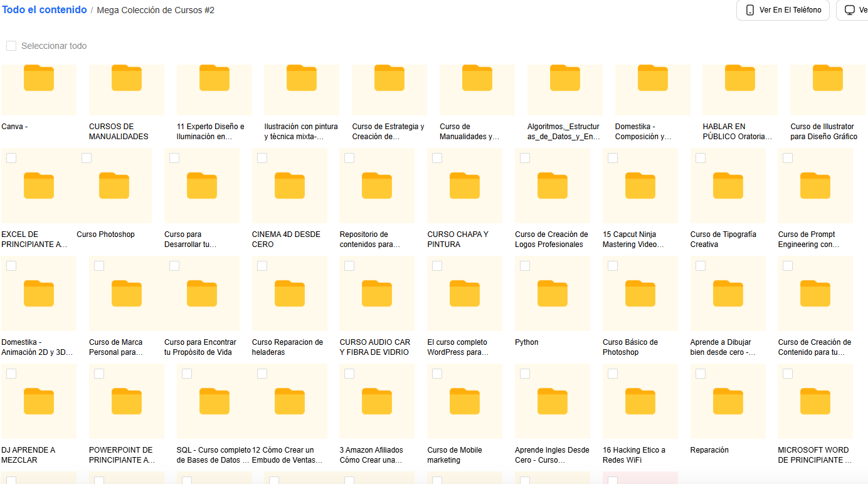The height and width of the screenshot is (484, 868).
Task: Check the box on '12 Cómo Crear un Embudo de Ventas' folder
Action: [x=262, y=374]
